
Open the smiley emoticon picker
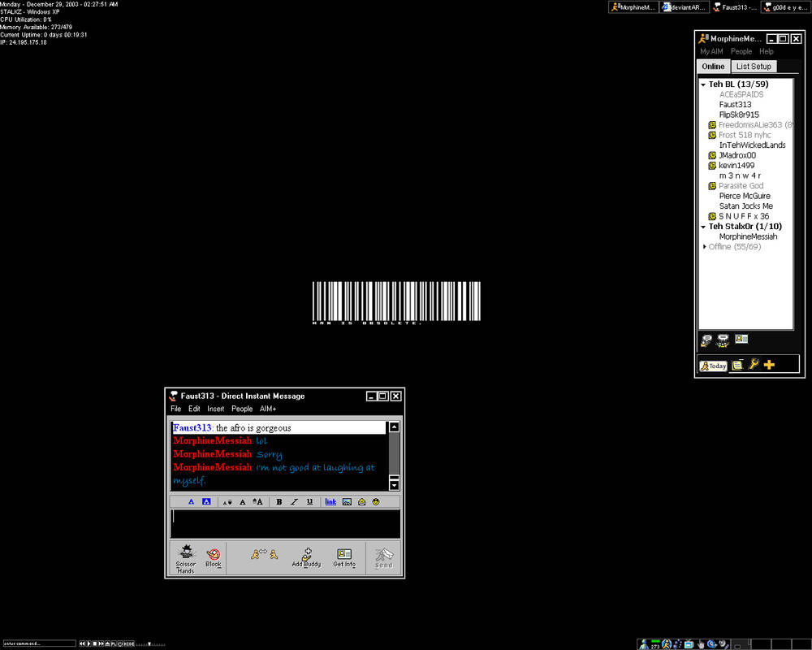coord(376,502)
